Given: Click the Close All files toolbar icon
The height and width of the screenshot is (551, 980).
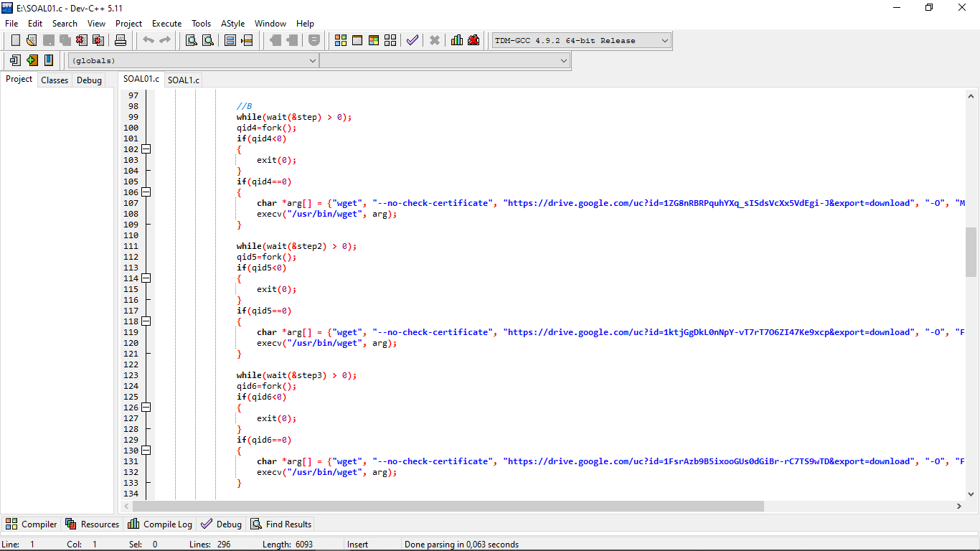Looking at the screenshot, I should 98,40.
